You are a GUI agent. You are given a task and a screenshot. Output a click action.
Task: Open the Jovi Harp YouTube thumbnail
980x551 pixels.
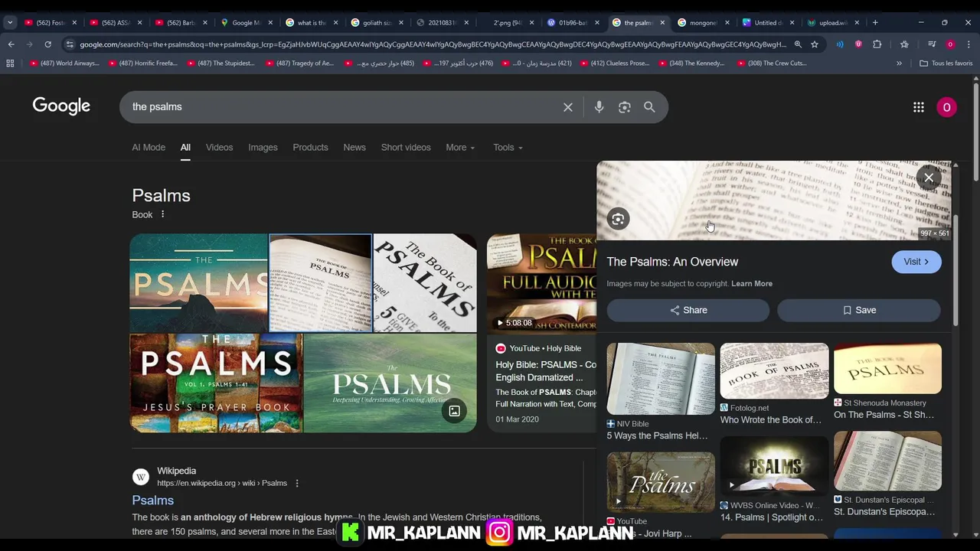coord(661,481)
